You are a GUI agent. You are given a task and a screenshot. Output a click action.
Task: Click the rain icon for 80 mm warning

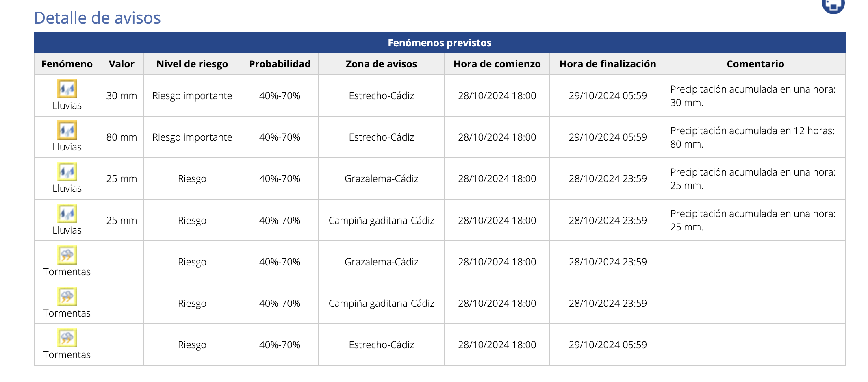coord(67,132)
